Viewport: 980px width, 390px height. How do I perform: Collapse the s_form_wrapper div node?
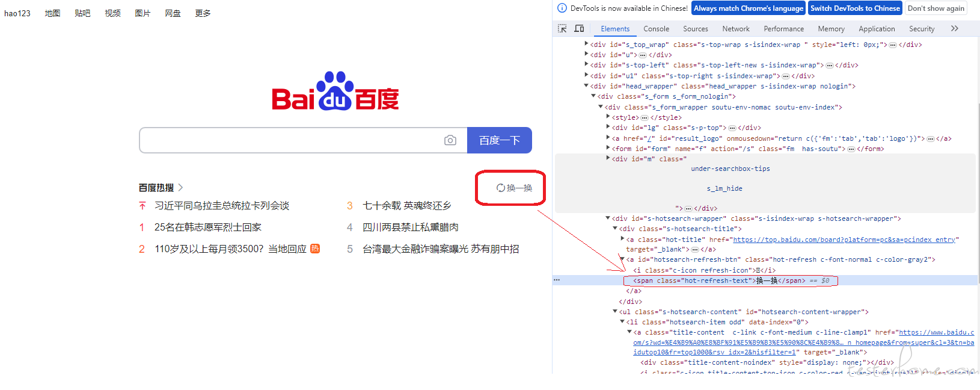click(x=601, y=107)
